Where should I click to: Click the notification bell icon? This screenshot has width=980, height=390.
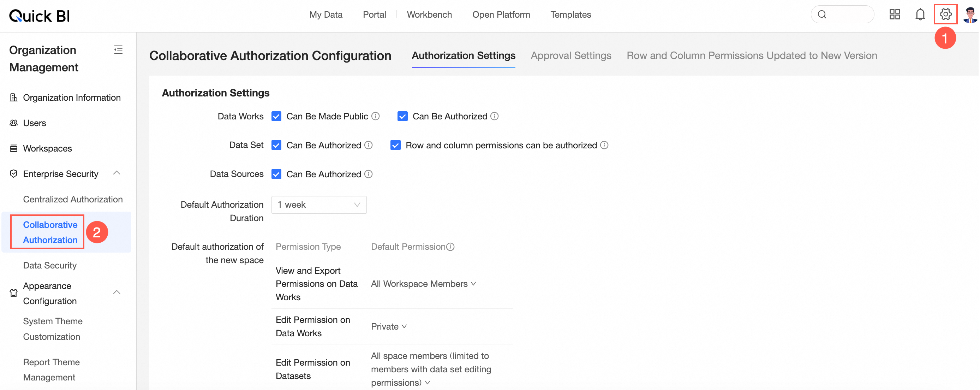920,14
